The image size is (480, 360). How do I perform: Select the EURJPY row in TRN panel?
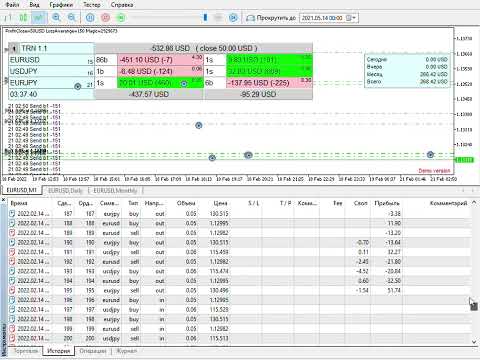[x=51, y=83]
